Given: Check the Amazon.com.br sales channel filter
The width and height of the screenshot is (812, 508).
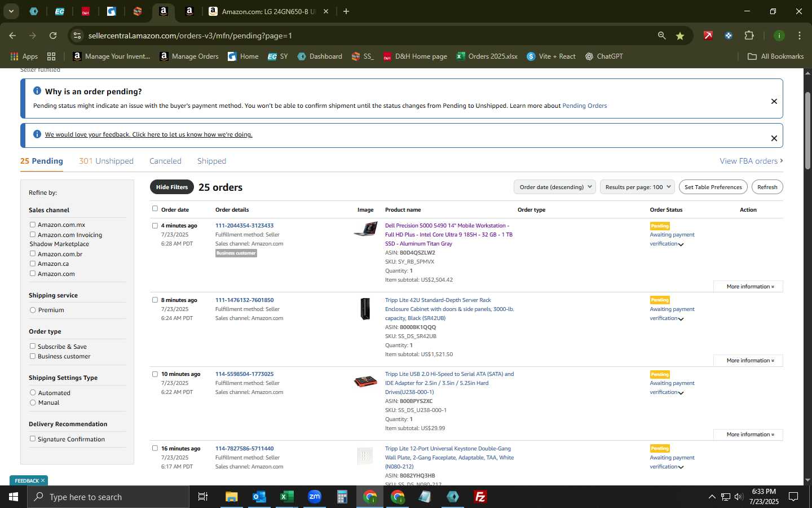Looking at the screenshot, I should 33,254.
